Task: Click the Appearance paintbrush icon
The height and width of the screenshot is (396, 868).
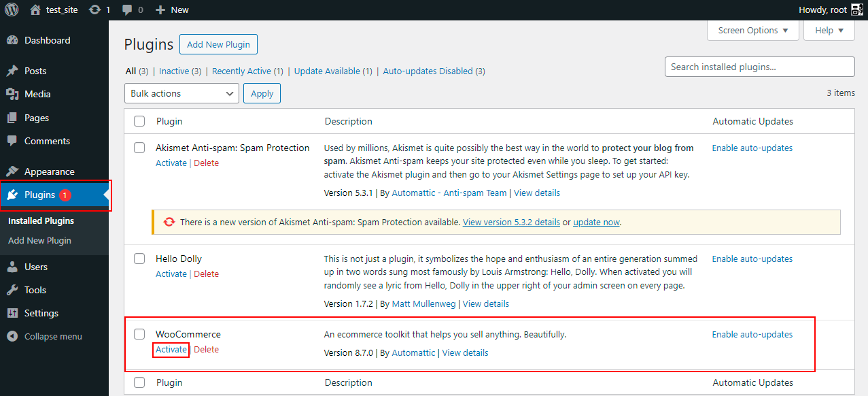Action: point(12,171)
